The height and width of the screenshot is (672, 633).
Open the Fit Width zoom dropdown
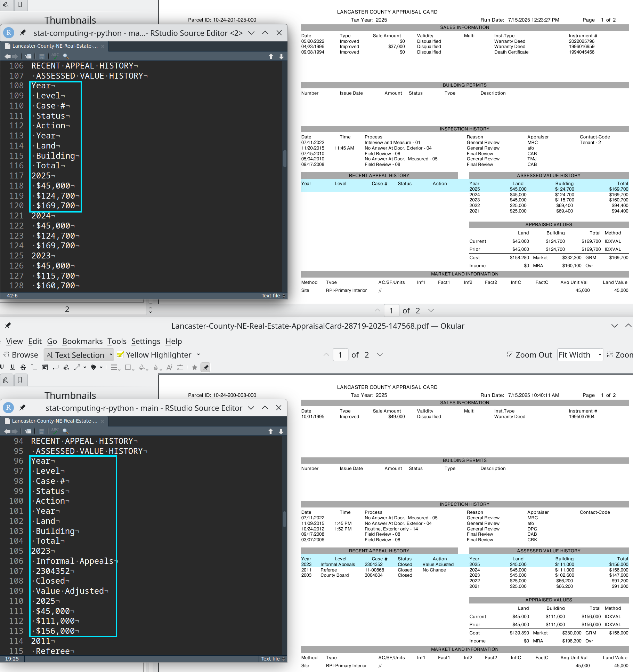point(580,355)
